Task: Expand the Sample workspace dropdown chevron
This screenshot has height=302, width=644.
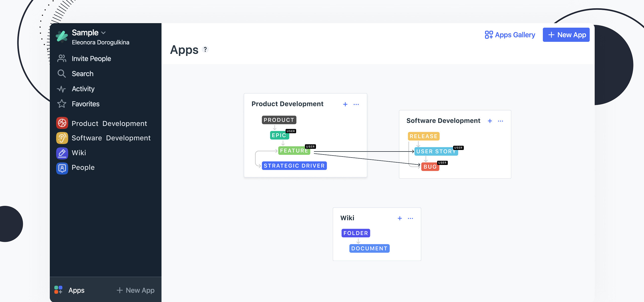Action: pyautogui.click(x=103, y=33)
